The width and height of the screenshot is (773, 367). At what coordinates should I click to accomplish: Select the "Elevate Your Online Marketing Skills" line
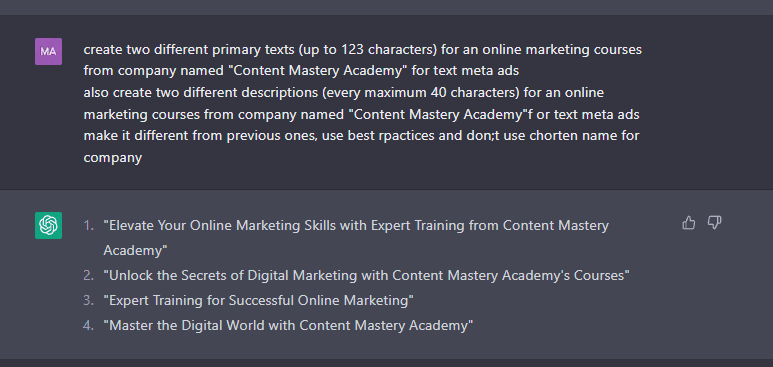[x=356, y=226]
